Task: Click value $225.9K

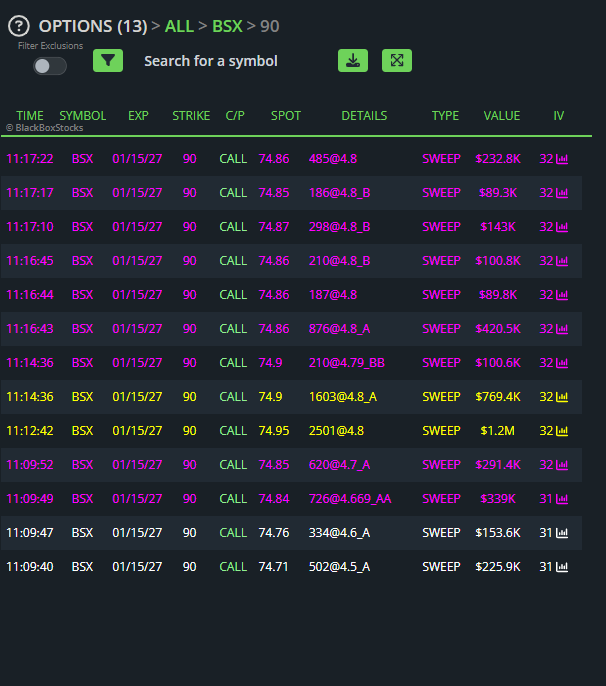Action: [498, 567]
